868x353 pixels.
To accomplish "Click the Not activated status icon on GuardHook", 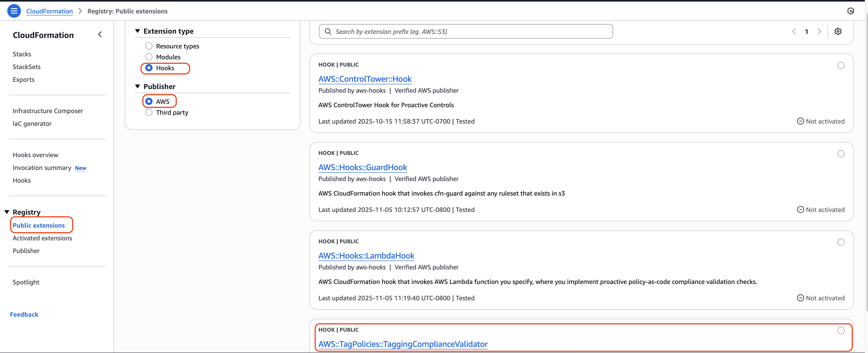I will tap(801, 209).
